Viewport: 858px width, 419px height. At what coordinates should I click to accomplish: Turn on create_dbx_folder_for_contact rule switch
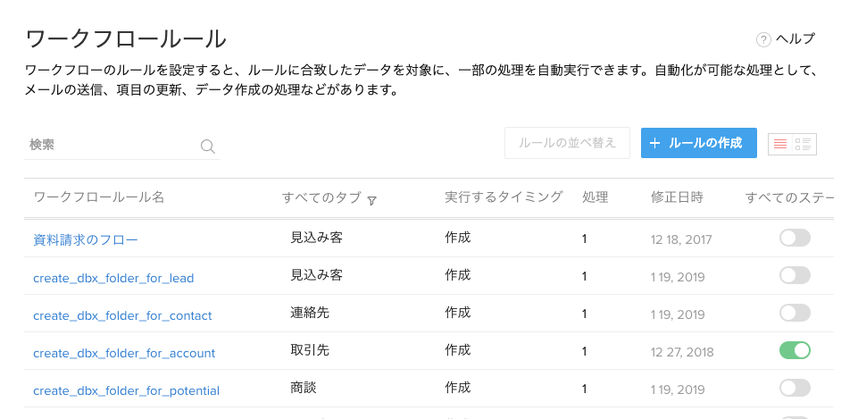click(x=795, y=314)
